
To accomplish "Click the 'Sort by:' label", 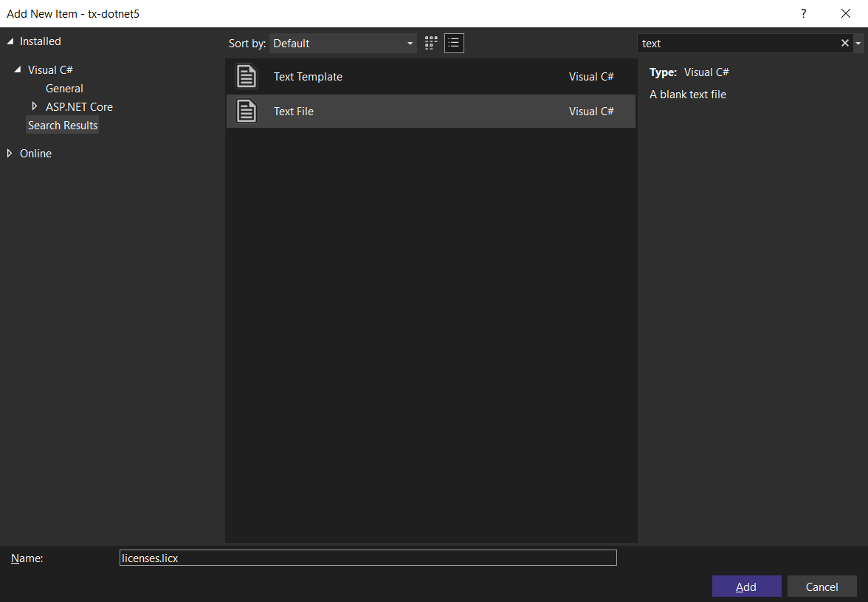I will pos(247,43).
